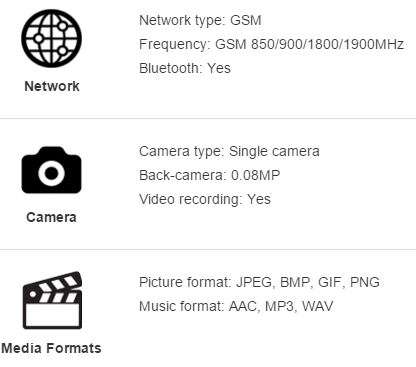Click the divider line below Camera section
The width and height of the screenshot is (416, 367).
(208, 249)
